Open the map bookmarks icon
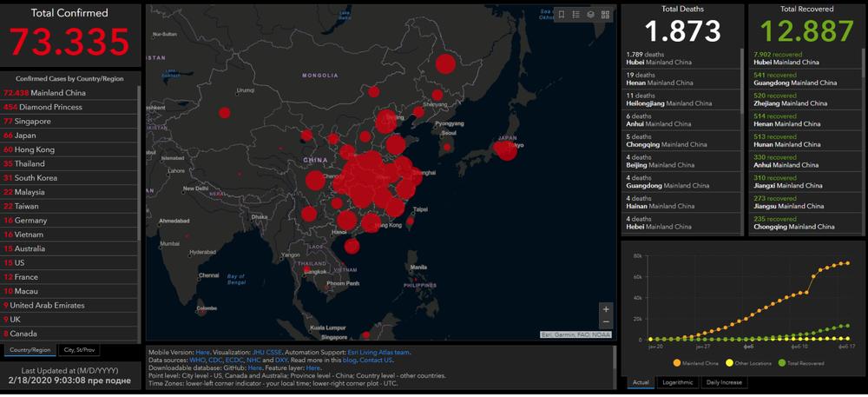Screen dimensions: 868x397 click(x=562, y=14)
